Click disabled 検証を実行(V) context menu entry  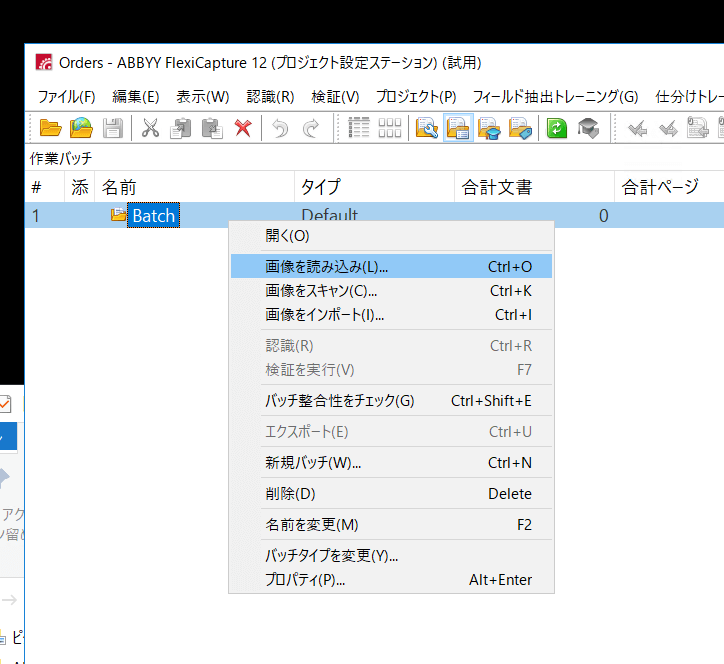tap(391, 370)
